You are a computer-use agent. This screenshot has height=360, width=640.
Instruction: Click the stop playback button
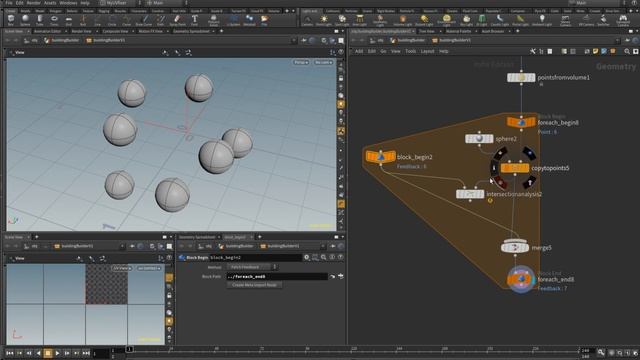(48, 353)
